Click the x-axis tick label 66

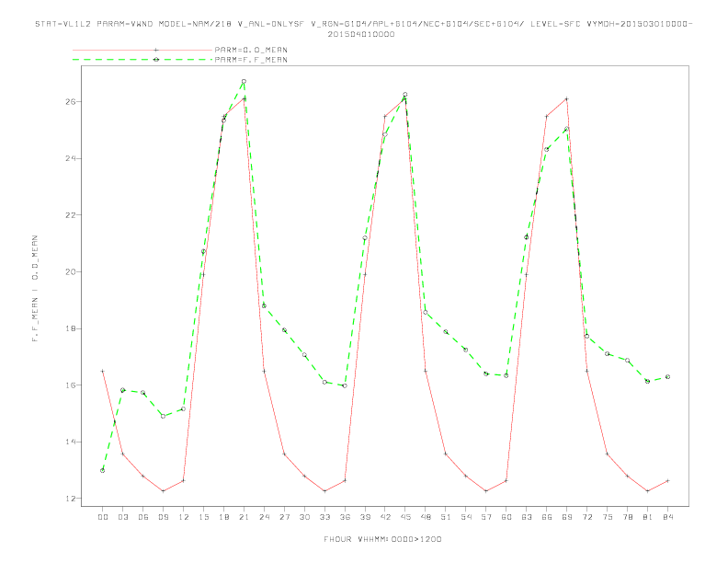click(547, 517)
